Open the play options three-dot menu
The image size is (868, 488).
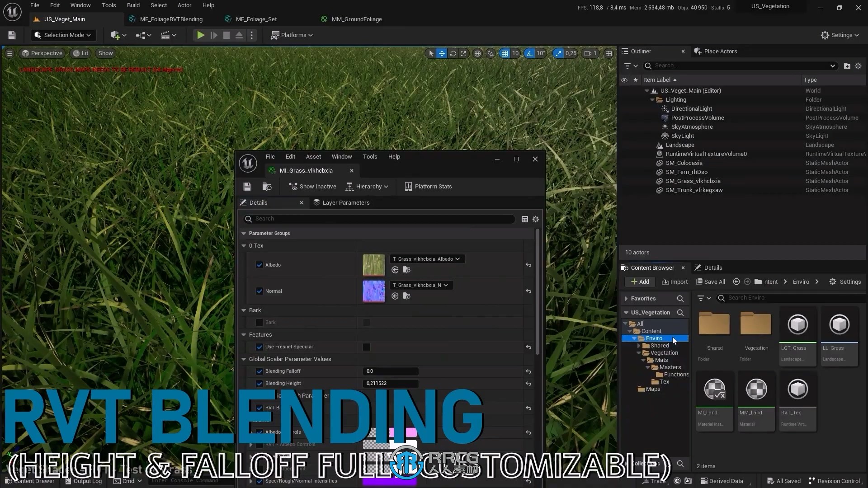tap(252, 35)
